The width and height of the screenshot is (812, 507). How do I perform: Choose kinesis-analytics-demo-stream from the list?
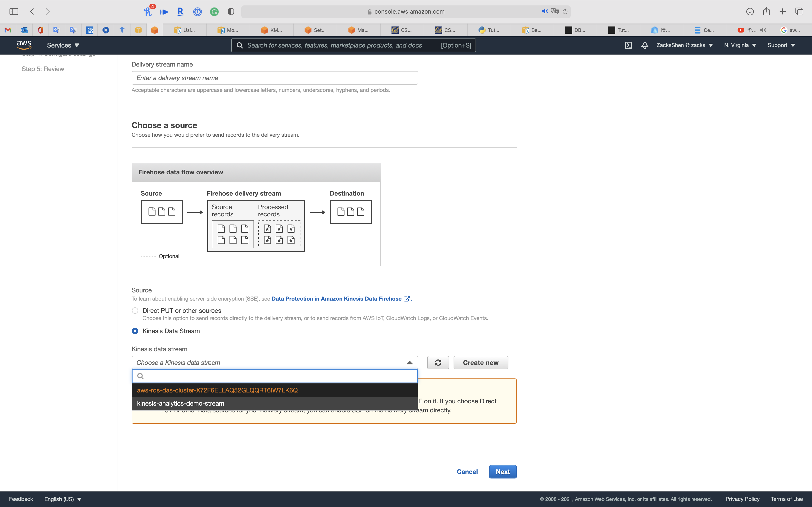point(181,403)
